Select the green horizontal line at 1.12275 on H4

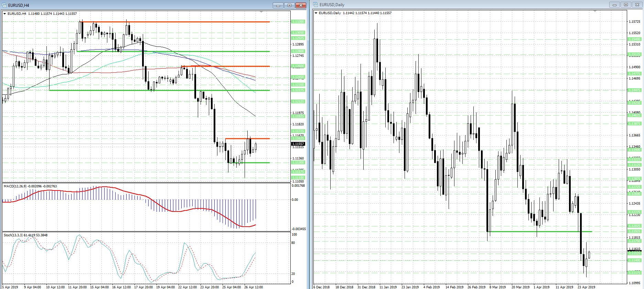click(x=160, y=90)
